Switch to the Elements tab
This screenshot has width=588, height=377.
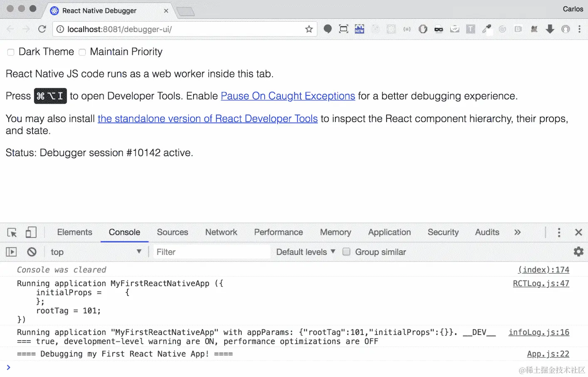74,232
